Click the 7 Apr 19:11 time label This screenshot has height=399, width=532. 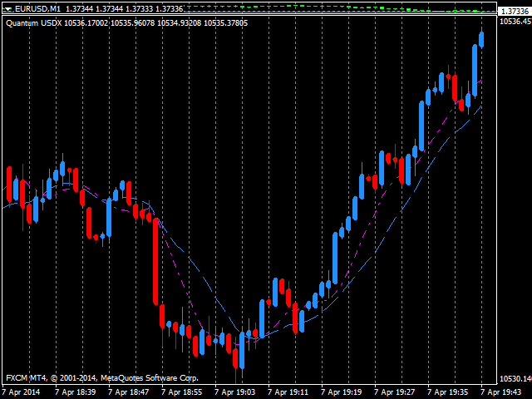[288, 392]
